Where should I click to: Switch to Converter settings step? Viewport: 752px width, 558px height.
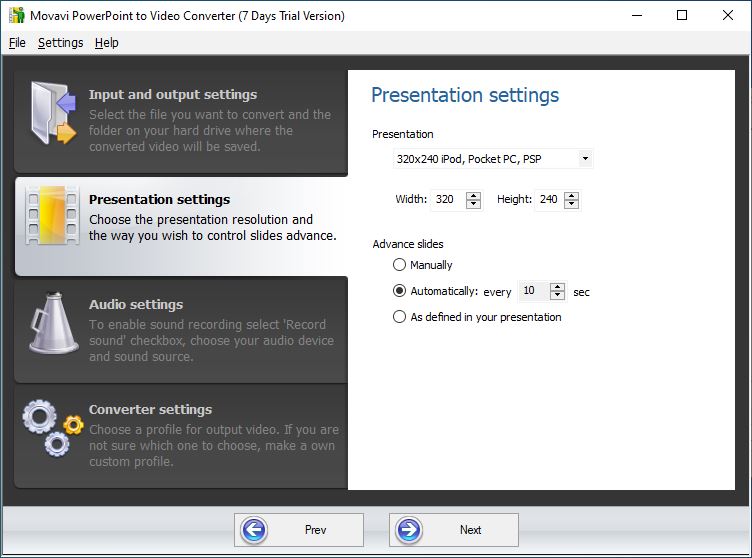coord(181,436)
